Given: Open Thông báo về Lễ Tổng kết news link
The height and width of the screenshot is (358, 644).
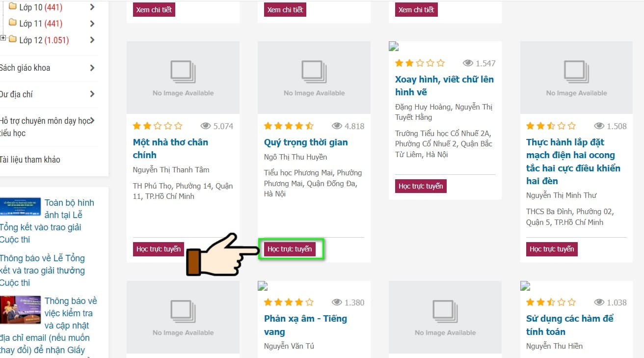Looking at the screenshot, I should (42, 271).
